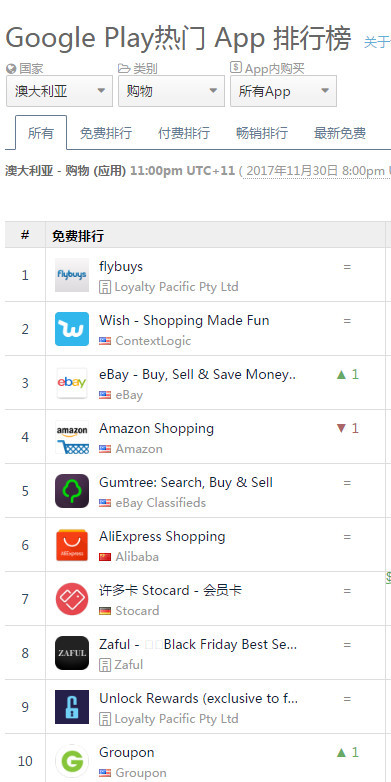Open the flybuys app icon
Screen dimensions: 391x782
coord(72,275)
